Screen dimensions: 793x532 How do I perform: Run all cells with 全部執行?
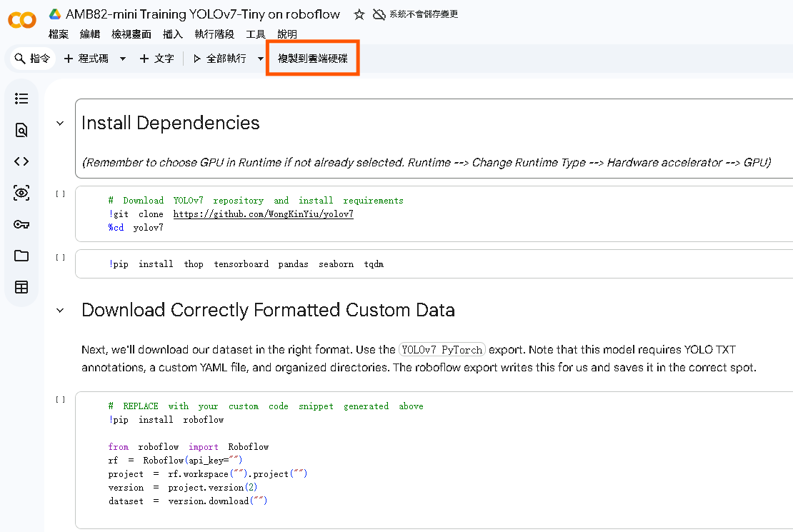click(220, 59)
